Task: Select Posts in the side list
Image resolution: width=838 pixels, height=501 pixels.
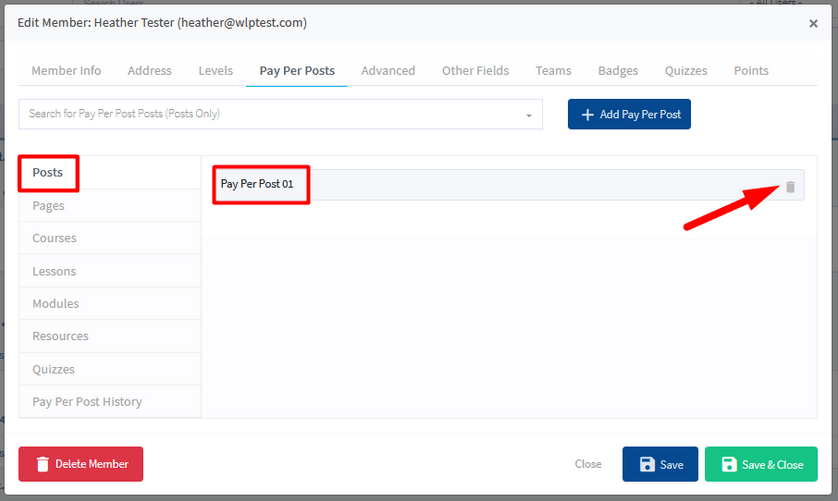Action: 110,173
